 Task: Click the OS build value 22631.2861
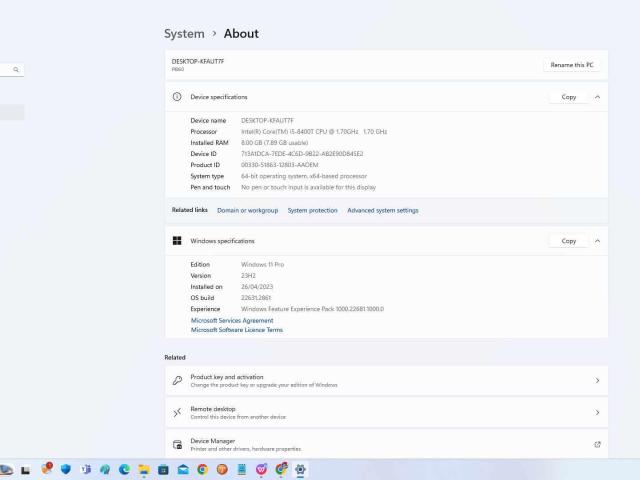pos(256,298)
